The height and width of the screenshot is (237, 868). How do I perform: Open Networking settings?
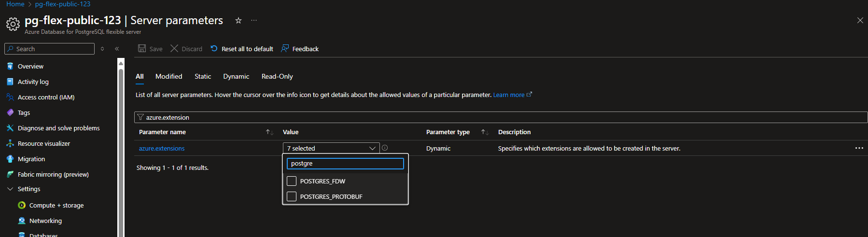tap(45, 221)
